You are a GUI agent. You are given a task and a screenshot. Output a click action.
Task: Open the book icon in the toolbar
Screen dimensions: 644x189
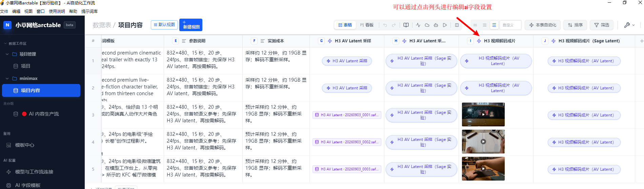coord(406,25)
